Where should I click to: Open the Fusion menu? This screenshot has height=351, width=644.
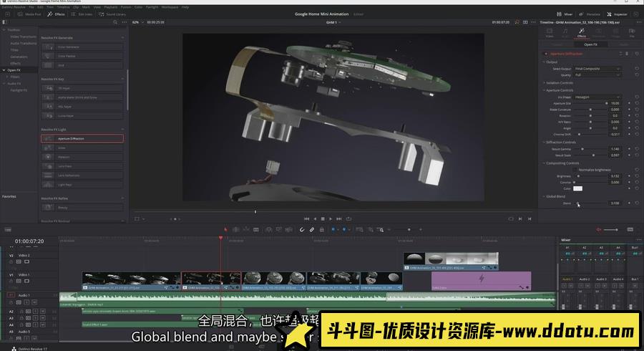[x=126, y=7]
